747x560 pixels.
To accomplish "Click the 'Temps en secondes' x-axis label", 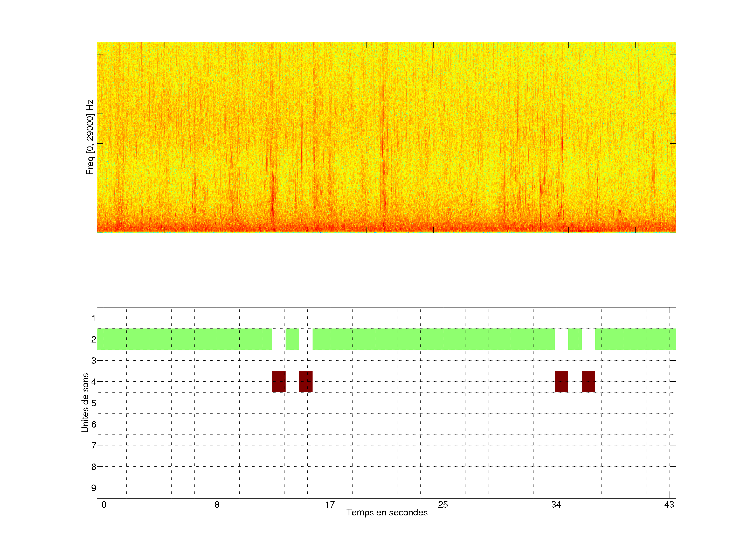I will 387,512.
